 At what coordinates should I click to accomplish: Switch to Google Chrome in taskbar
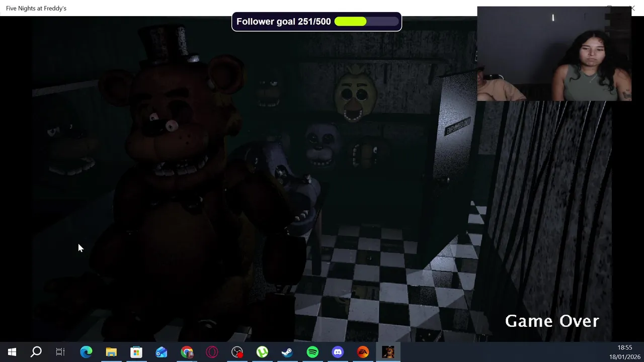[x=187, y=352]
